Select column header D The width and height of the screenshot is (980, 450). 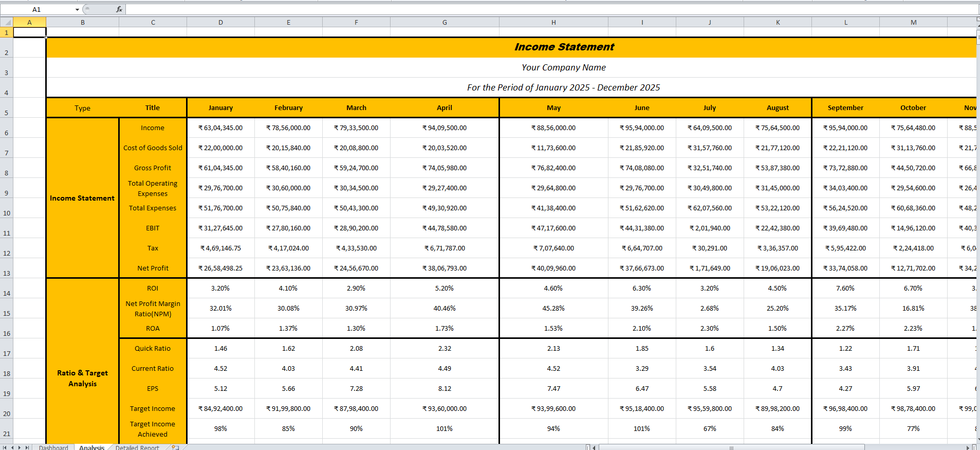[x=220, y=22]
